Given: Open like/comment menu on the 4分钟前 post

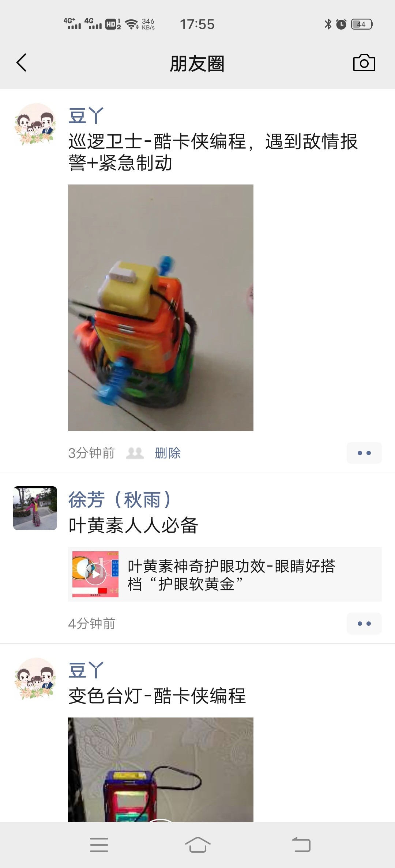Looking at the screenshot, I should pyautogui.click(x=364, y=624).
